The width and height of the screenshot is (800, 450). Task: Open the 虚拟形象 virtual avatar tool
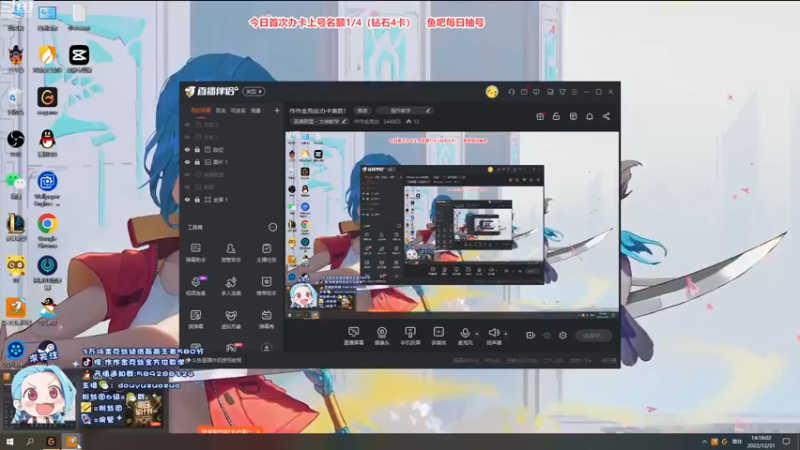[231, 319]
